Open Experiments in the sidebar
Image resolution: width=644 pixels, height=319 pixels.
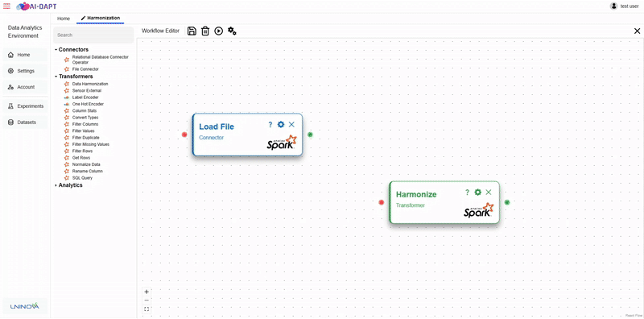[25, 106]
